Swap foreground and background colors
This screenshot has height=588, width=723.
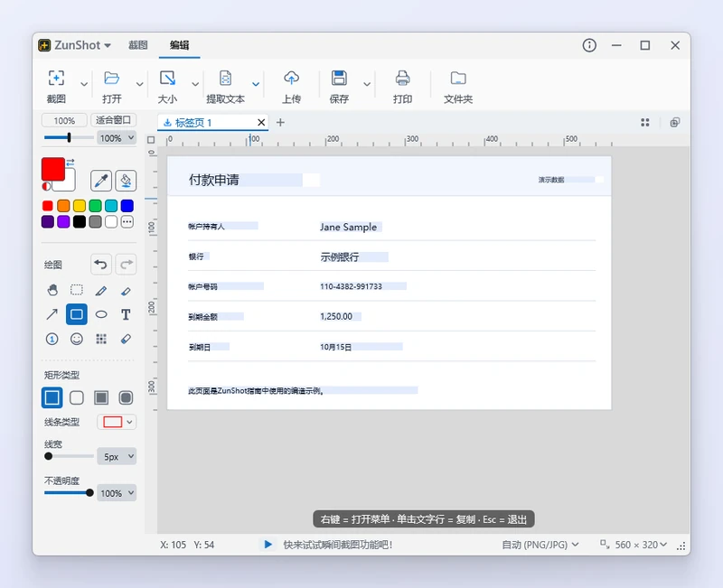(x=70, y=163)
